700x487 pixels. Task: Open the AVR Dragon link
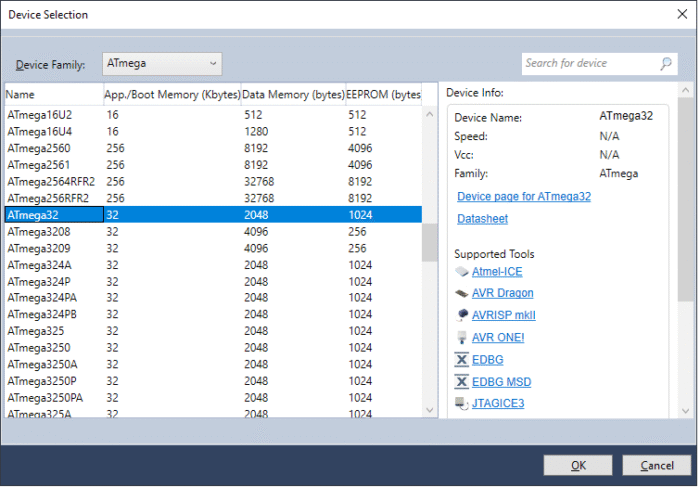pyautogui.click(x=503, y=293)
